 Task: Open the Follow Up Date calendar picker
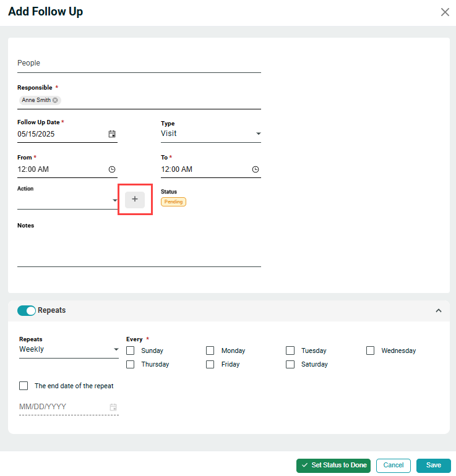tap(112, 134)
